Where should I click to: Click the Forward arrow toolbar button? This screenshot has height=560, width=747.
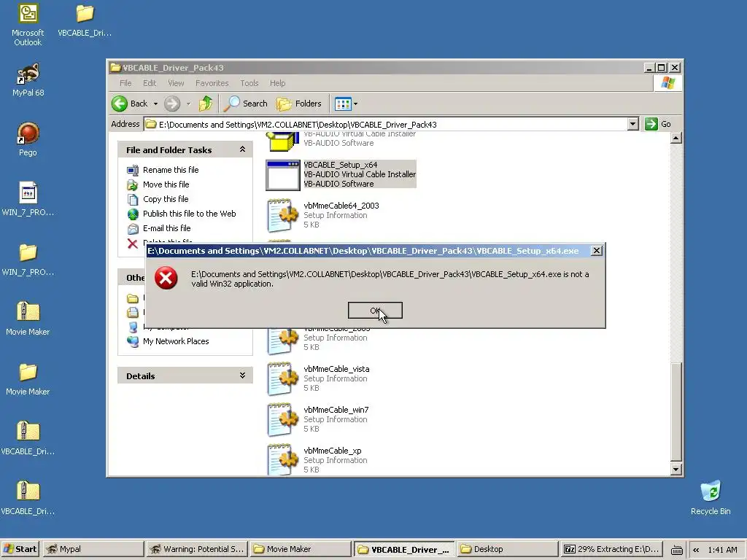(x=172, y=104)
